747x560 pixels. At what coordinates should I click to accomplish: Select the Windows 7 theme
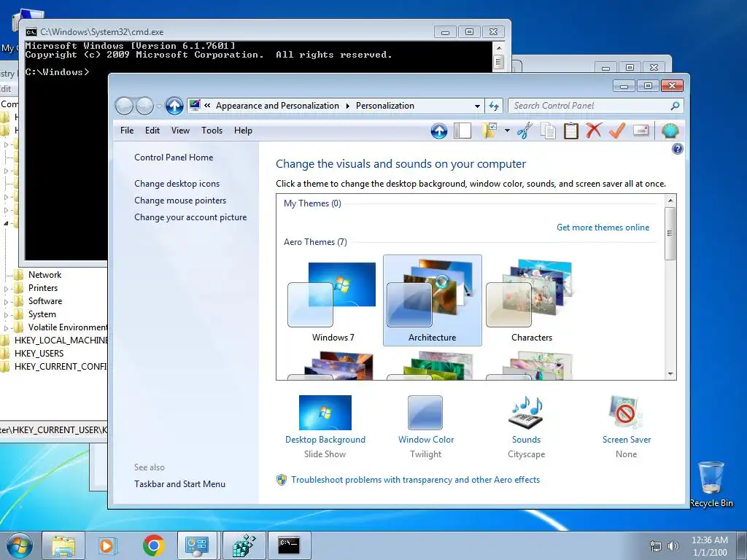(x=333, y=301)
